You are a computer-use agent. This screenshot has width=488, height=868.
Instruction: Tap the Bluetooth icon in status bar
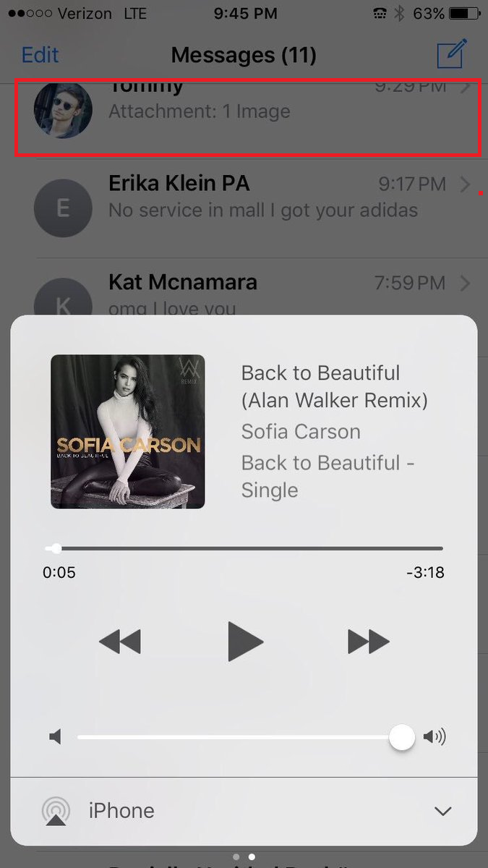click(x=398, y=14)
